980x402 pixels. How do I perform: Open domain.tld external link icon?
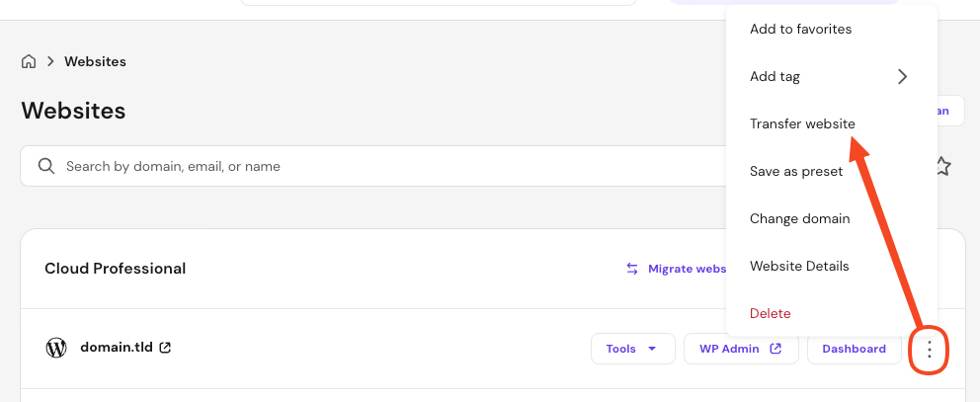(165, 348)
